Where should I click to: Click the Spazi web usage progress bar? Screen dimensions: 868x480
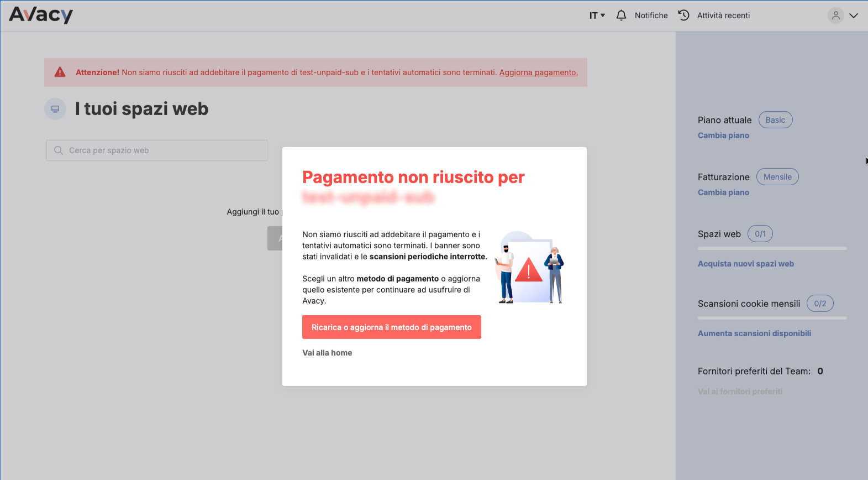coord(772,248)
